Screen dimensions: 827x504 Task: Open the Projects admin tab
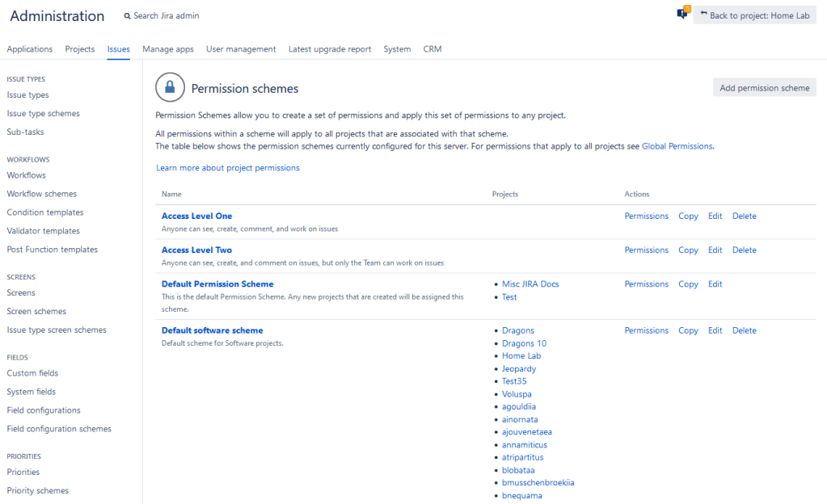(80, 49)
